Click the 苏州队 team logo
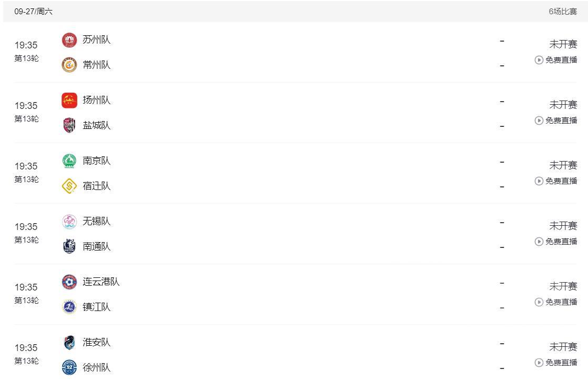Screen dimensions: 588x380 69,40
